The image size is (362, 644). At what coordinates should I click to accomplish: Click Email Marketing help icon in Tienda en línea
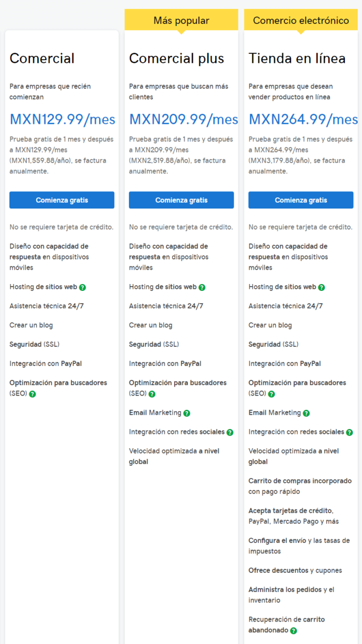pos(306,413)
